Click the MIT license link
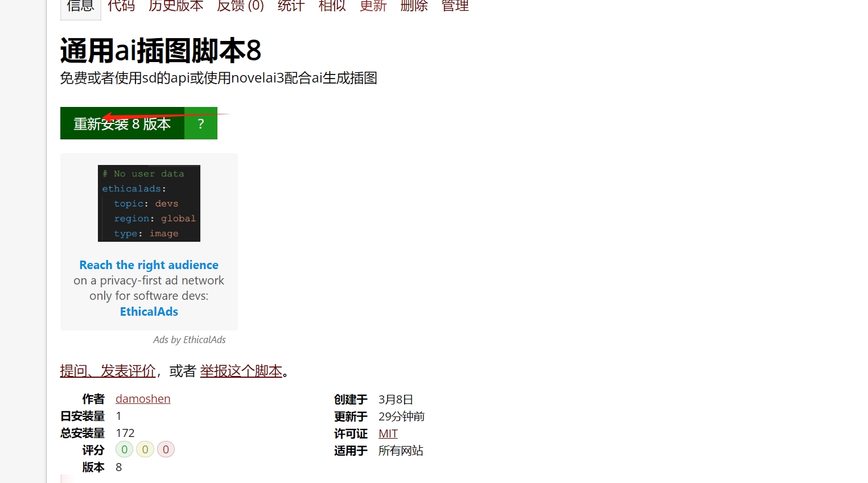 tap(388, 433)
